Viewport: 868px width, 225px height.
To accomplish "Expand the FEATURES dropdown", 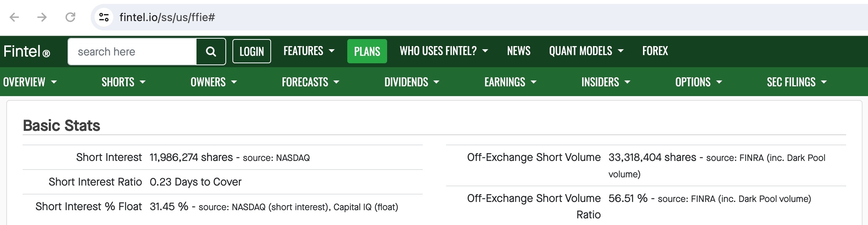I will click(x=309, y=51).
